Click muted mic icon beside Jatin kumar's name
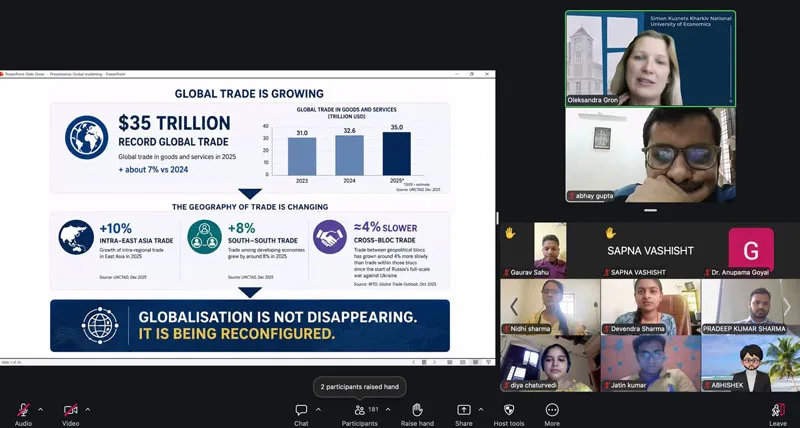 coord(607,386)
